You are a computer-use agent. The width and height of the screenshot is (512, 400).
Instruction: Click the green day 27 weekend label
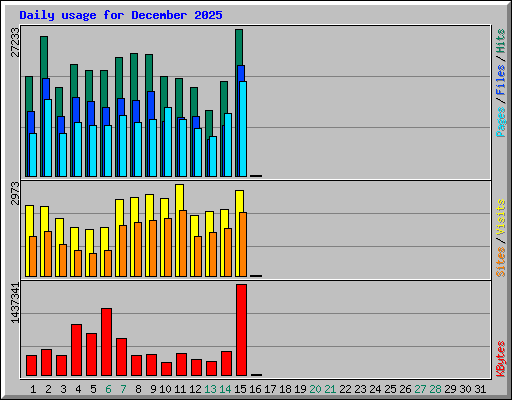click(420, 389)
